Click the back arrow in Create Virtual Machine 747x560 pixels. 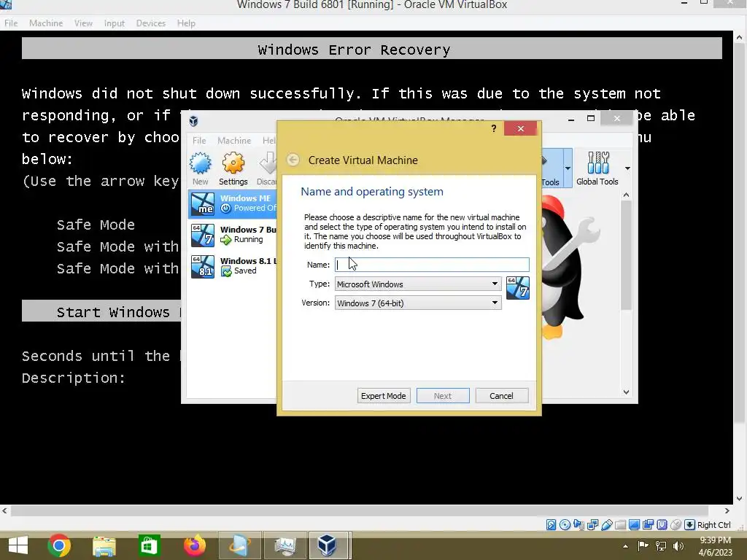[293, 160]
